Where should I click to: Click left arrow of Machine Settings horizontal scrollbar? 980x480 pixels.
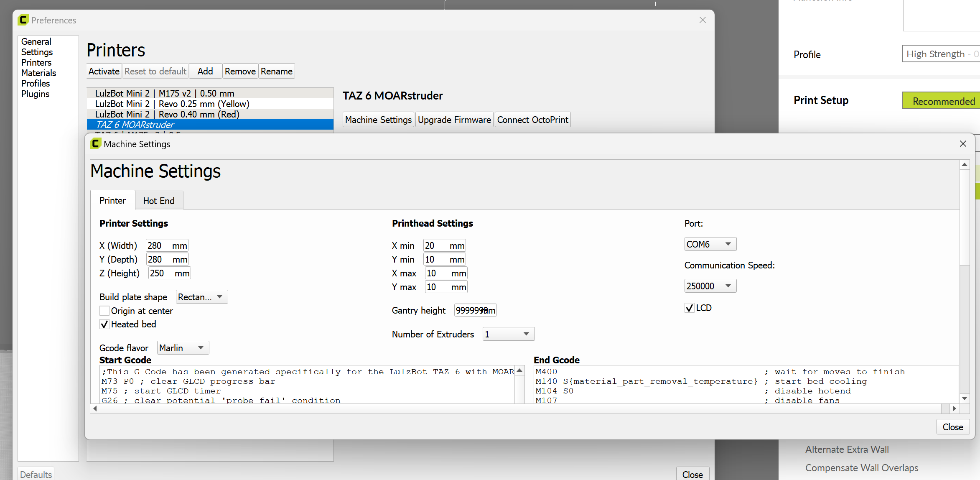95,409
